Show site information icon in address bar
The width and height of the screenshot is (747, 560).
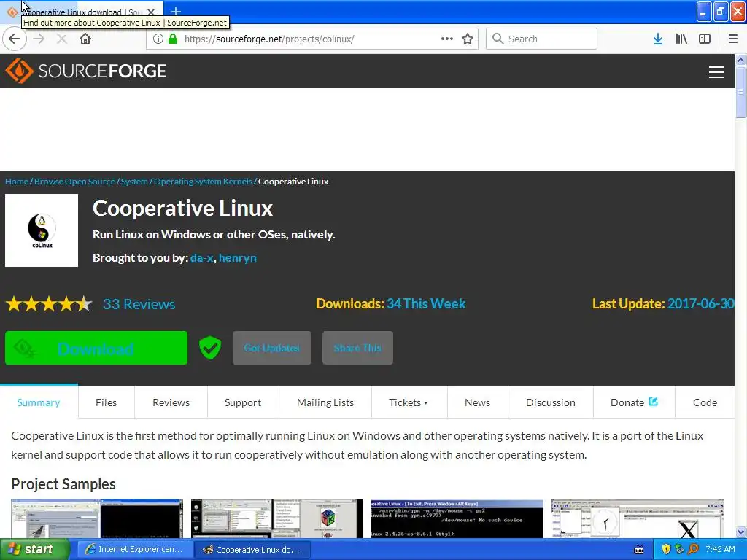pos(158,39)
